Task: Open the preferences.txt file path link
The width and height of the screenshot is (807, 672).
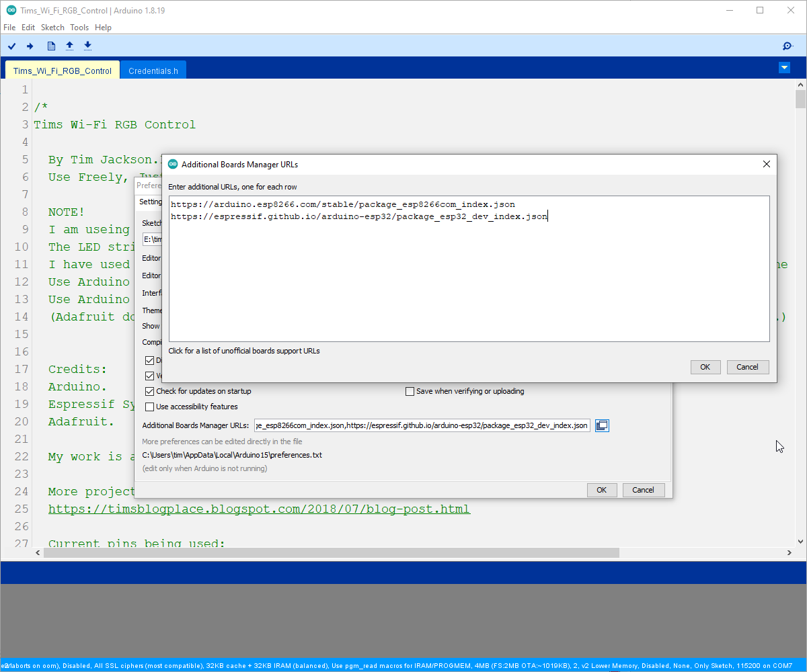Action: (232, 455)
